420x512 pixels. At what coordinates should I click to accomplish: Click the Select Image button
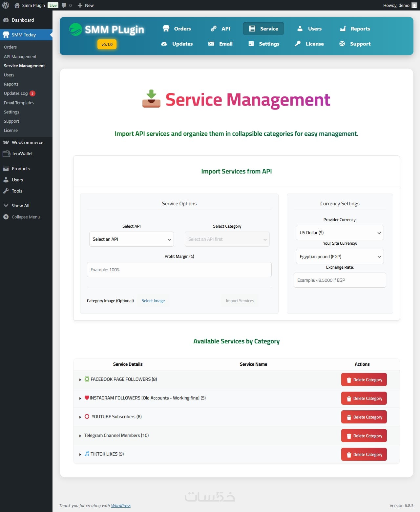pyautogui.click(x=153, y=300)
